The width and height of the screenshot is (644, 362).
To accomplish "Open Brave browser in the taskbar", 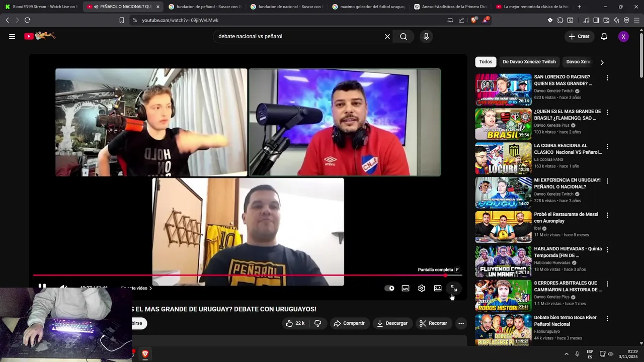I will point(145,354).
